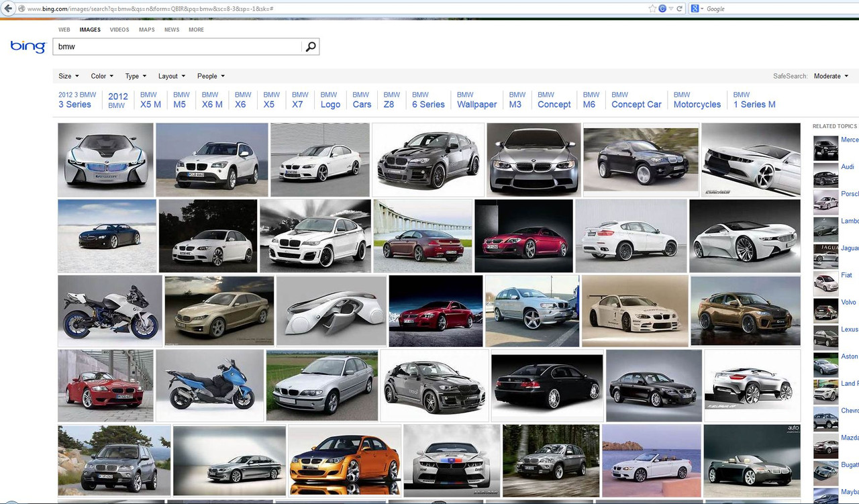Switch to the Maps tab

click(146, 30)
